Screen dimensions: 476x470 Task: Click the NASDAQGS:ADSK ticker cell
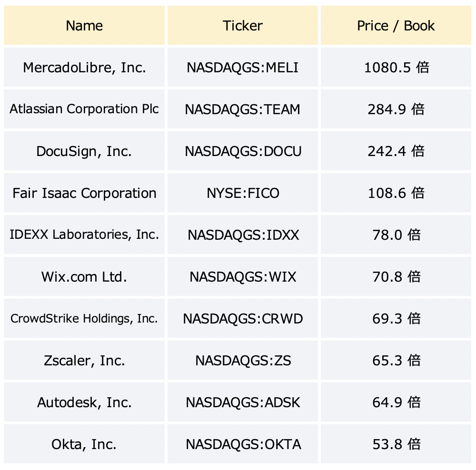click(243, 402)
